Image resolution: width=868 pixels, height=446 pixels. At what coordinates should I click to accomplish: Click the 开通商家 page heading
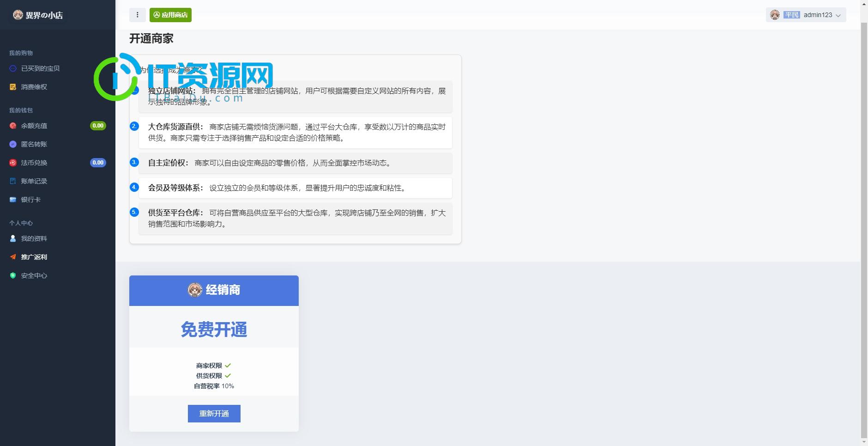point(151,39)
